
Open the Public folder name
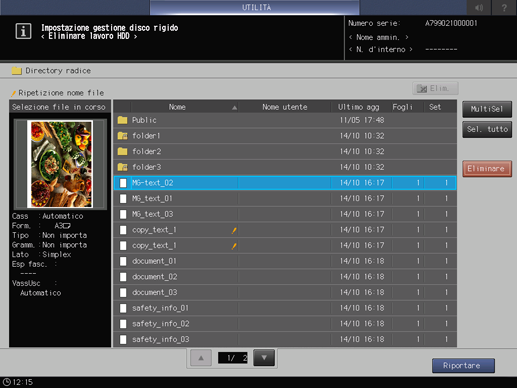(x=144, y=120)
